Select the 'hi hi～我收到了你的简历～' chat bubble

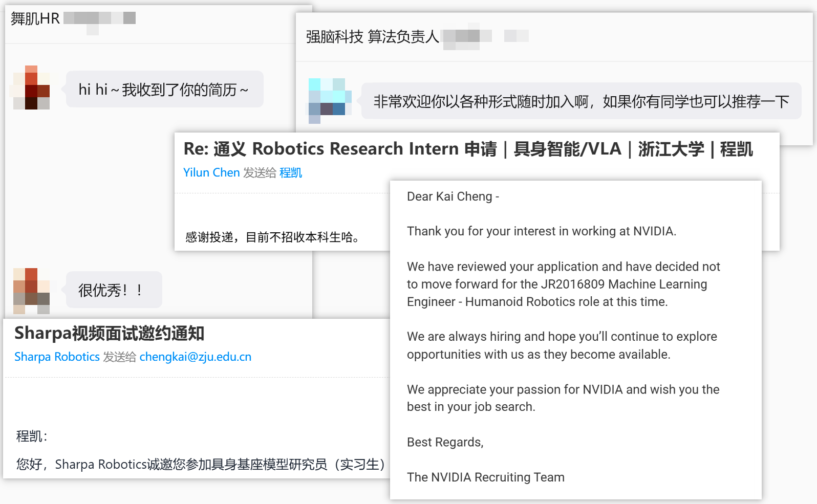click(164, 90)
